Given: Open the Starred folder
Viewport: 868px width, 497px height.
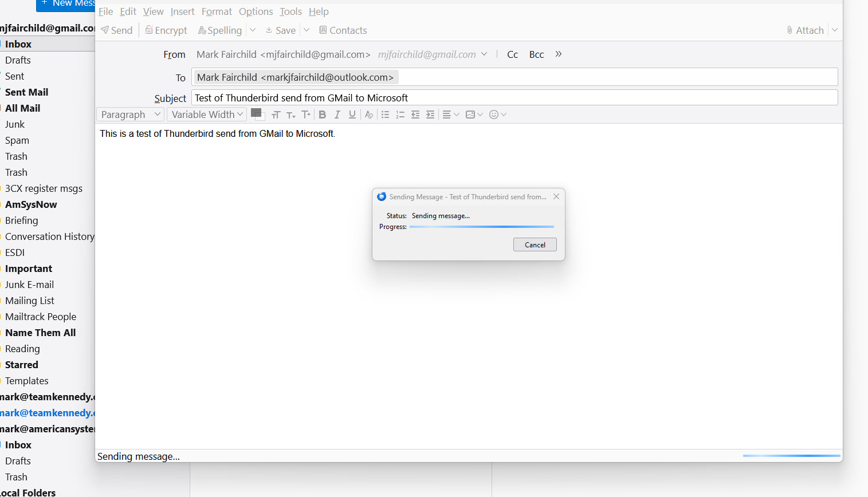Looking at the screenshot, I should click(22, 365).
